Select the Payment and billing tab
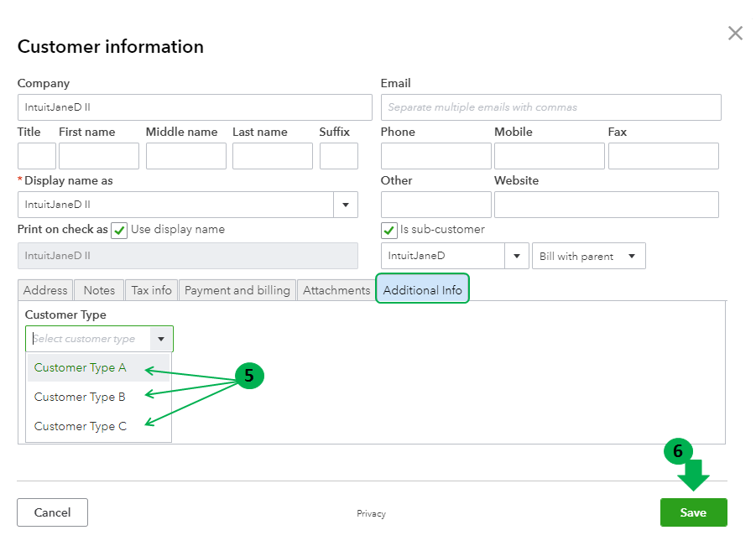The height and width of the screenshot is (551, 756). click(x=237, y=290)
